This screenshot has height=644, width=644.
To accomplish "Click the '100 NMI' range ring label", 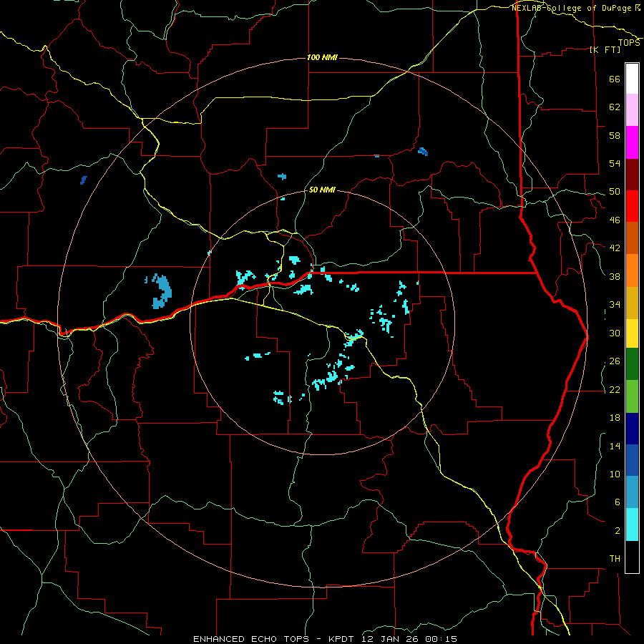I will click(322, 57).
